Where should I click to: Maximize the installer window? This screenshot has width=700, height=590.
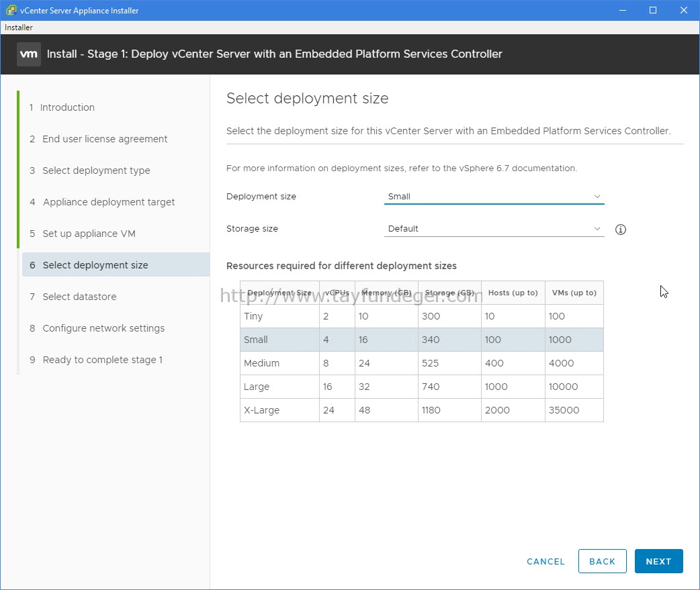(x=653, y=10)
